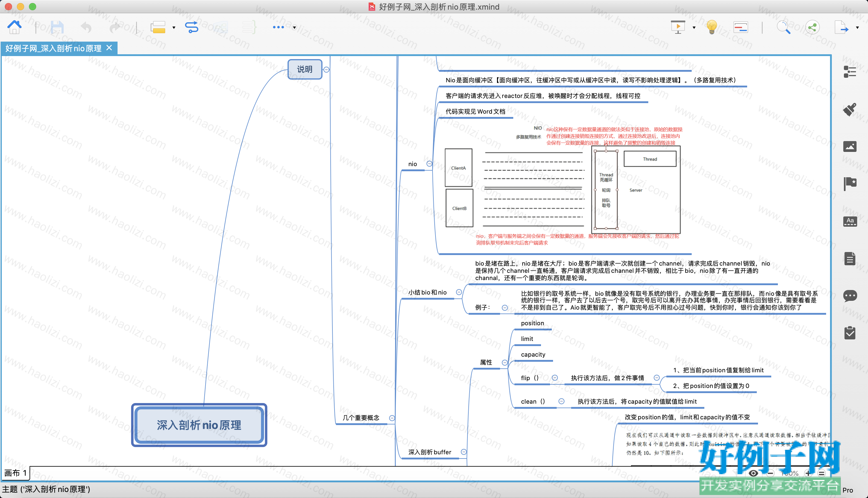868x498 pixels.
Task: Select the capacity subtopic
Action: pos(533,354)
